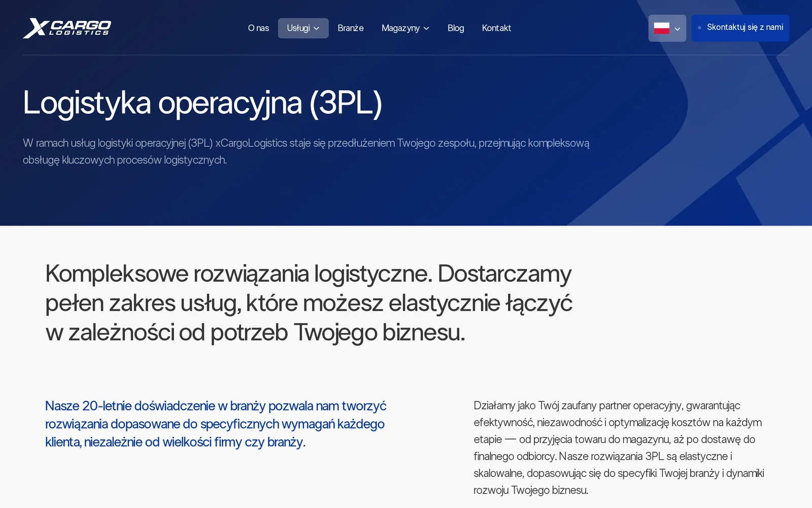Open the Blog page
812x508 pixels.
pos(456,28)
